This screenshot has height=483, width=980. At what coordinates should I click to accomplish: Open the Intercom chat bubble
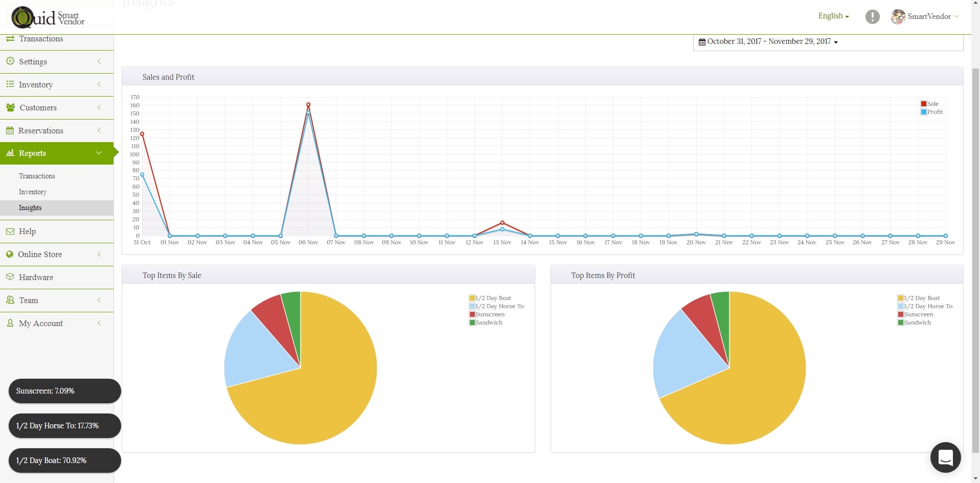coord(945,457)
